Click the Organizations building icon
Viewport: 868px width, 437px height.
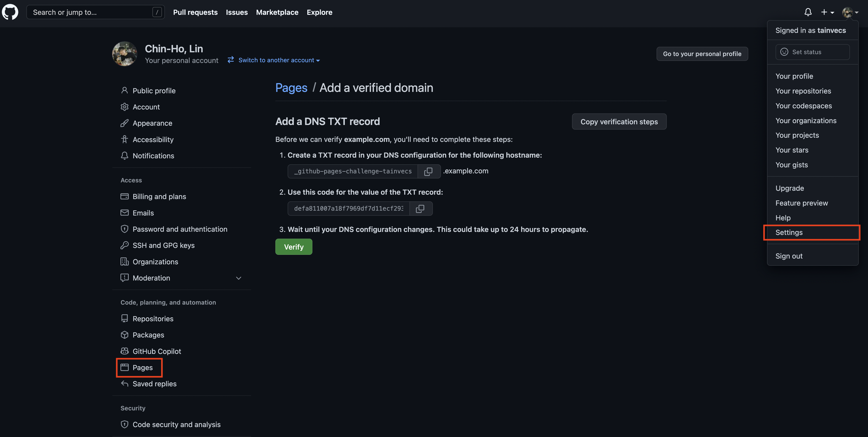(124, 262)
